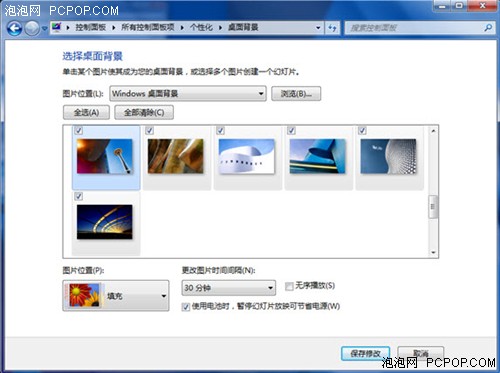Click the flower preview icon in the 填充 dropdown
The height and width of the screenshot is (373, 500).
coord(84,295)
